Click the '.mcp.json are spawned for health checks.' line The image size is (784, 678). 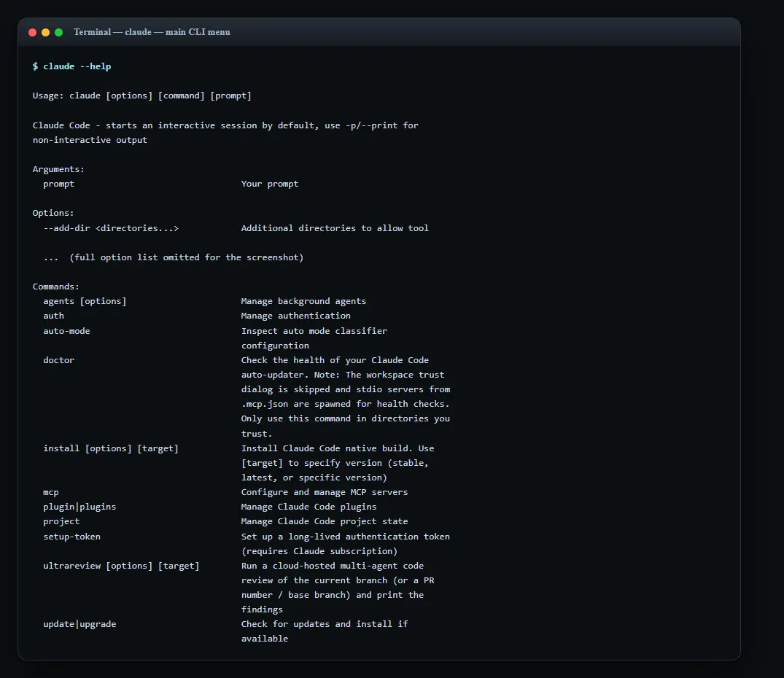(x=345, y=404)
